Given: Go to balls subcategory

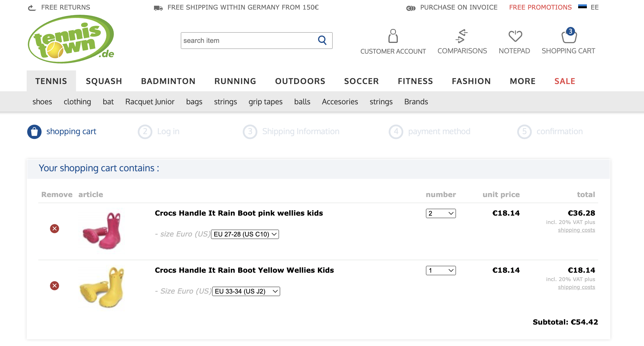Looking at the screenshot, I should tap(302, 102).
